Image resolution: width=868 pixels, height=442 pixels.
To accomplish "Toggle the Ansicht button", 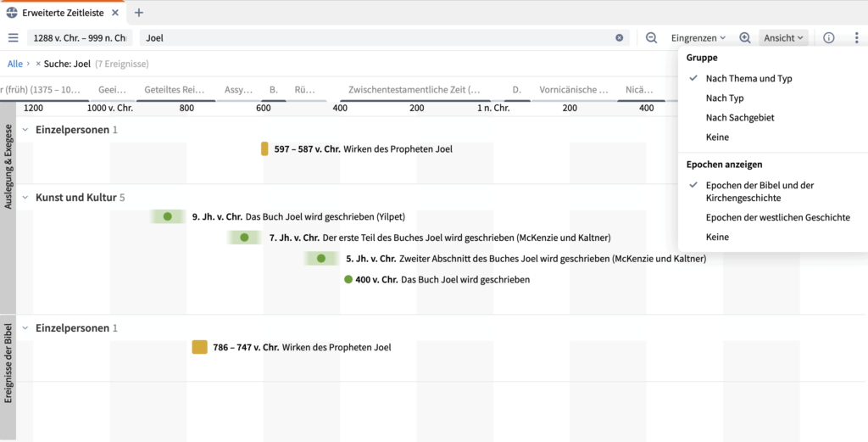I will [x=783, y=38].
